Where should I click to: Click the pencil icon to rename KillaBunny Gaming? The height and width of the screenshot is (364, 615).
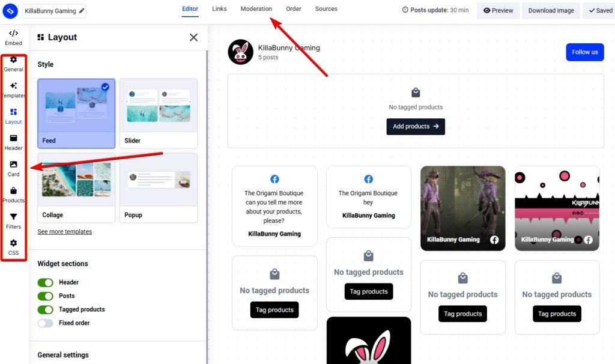tap(81, 10)
